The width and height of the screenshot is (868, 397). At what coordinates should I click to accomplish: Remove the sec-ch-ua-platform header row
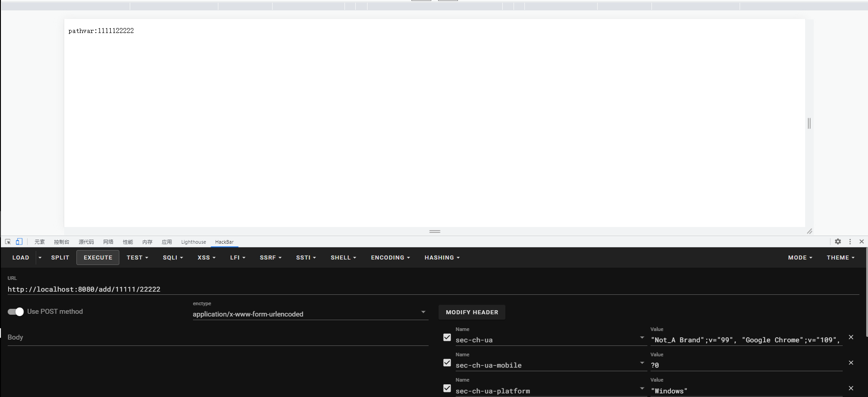pyautogui.click(x=851, y=388)
